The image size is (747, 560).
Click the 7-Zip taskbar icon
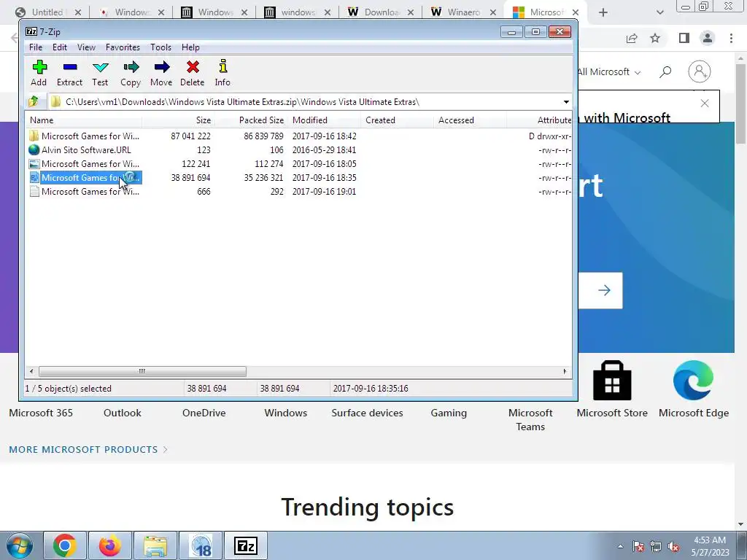(x=246, y=545)
